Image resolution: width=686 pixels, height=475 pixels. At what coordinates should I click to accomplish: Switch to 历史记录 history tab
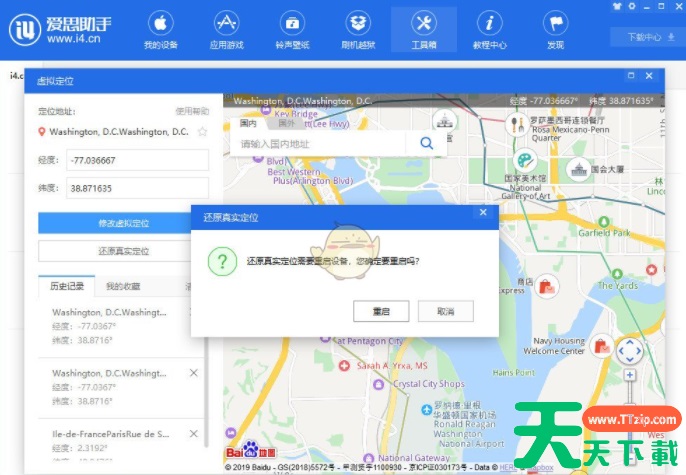[x=66, y=286]
